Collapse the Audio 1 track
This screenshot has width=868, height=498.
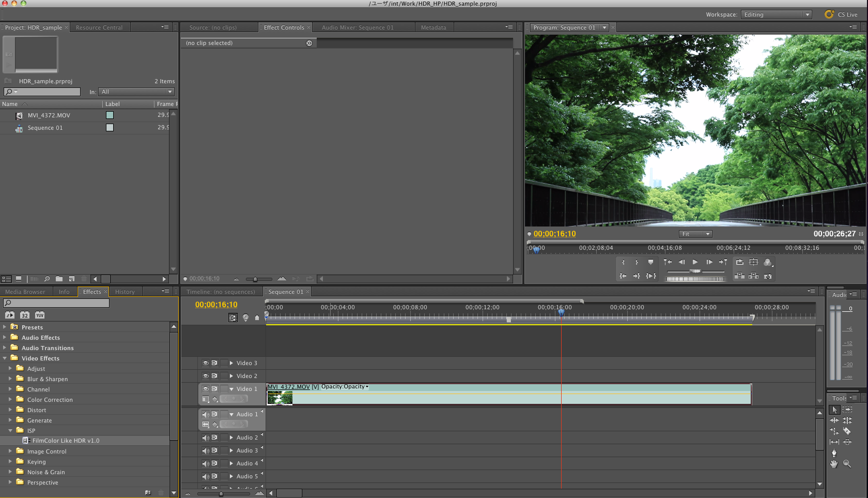click(x=231, y=414)
